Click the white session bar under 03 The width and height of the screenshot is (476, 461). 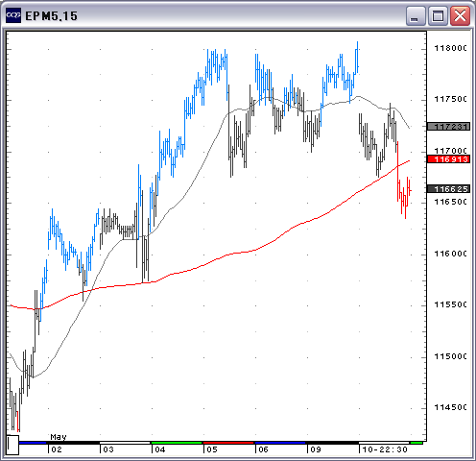pos(125,443)
